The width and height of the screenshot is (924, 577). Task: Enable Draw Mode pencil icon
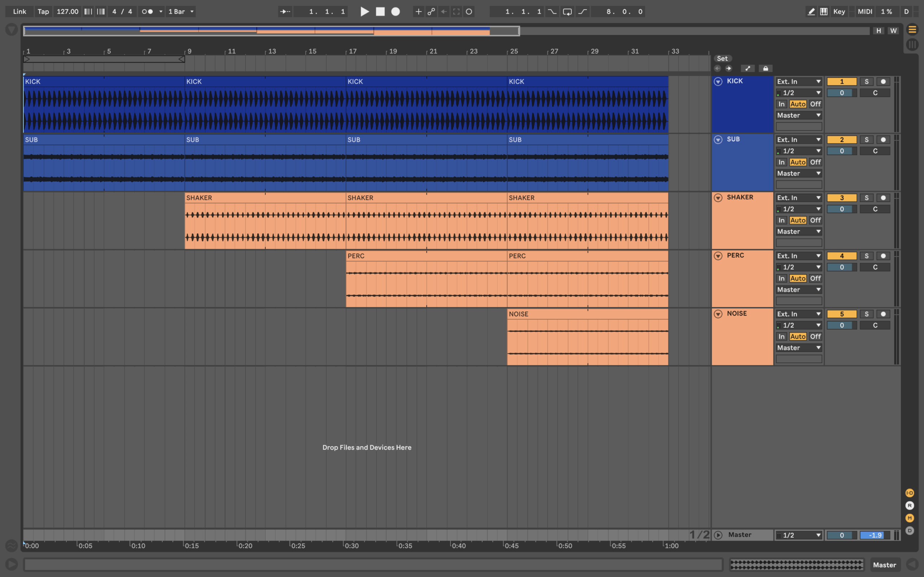(811, 12)
